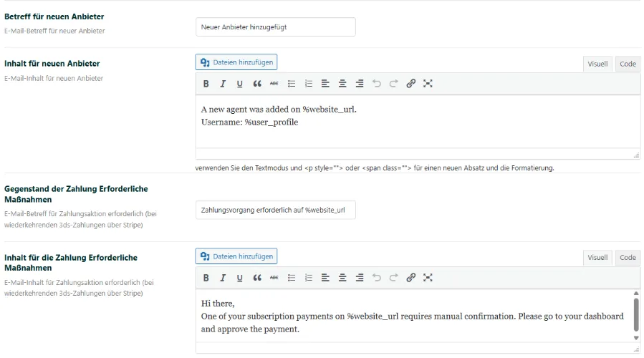
Task: Insert numbered list in new agent content editor
Action: (x=309, y=84)
